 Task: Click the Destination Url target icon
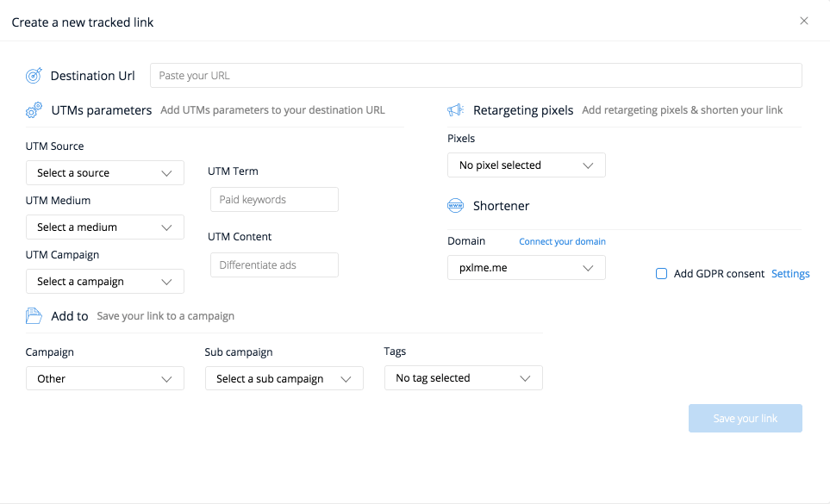pyautogui.click(x=34, y=76)
